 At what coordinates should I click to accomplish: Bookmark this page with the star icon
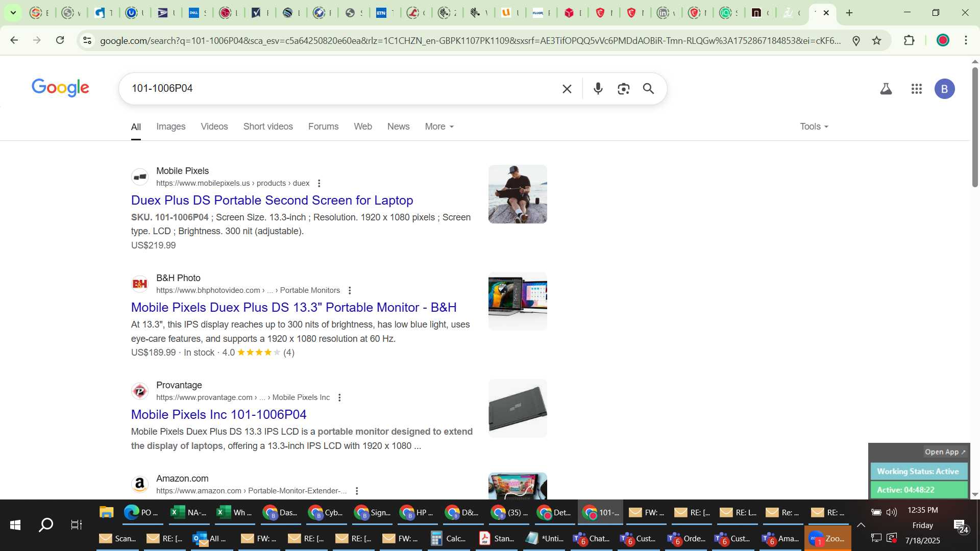(876, 40)
